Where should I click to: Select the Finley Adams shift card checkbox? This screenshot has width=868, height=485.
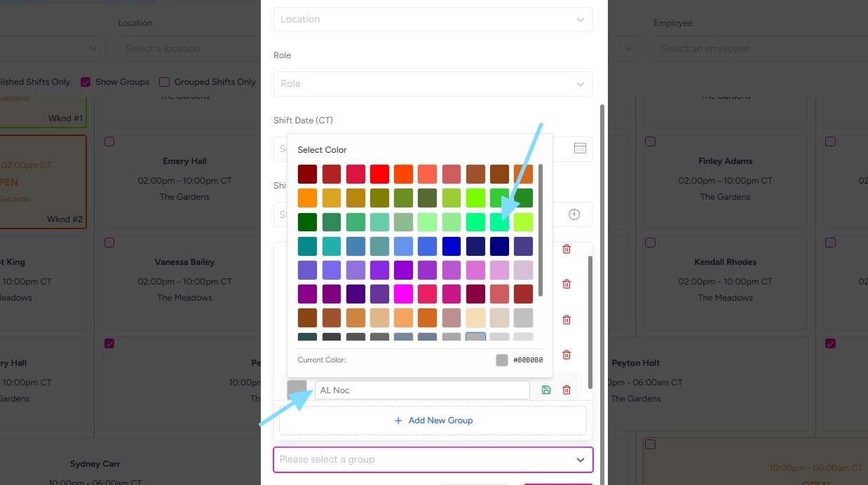651,142
